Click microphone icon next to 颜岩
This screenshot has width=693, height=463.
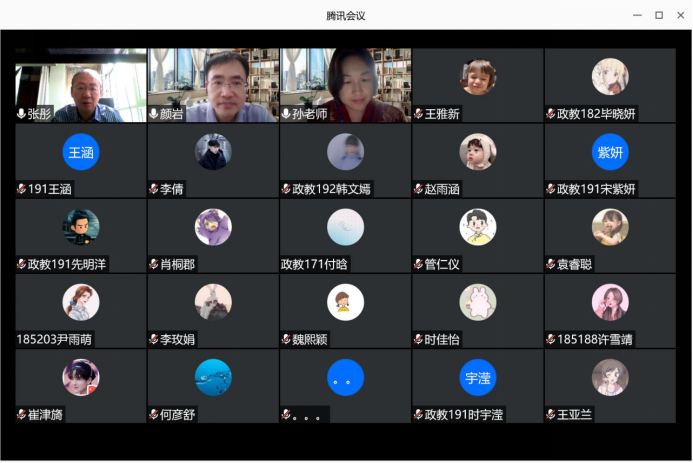pos(154,114)
